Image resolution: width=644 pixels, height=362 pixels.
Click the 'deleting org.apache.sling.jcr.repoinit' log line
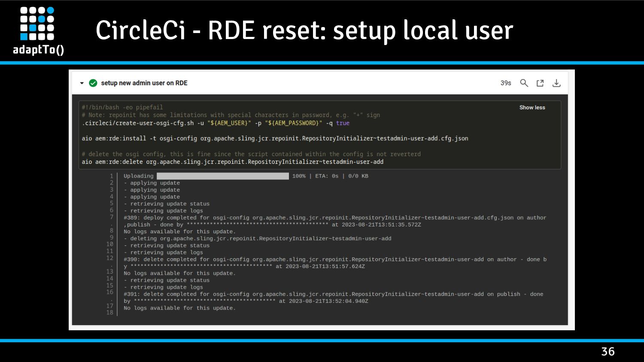pyautogui.click(x=258, y=238)
